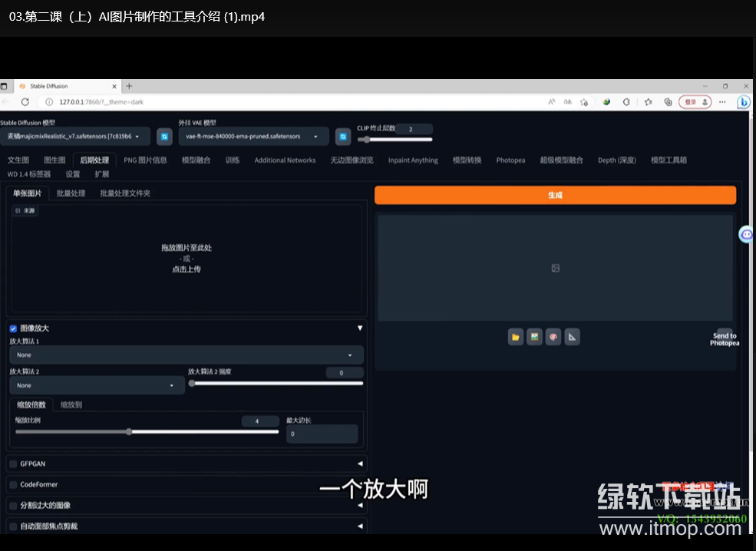Screen dimensions: 756x551
Task: Click the CLIP 终止层数 value field
Action: point(414,129)
